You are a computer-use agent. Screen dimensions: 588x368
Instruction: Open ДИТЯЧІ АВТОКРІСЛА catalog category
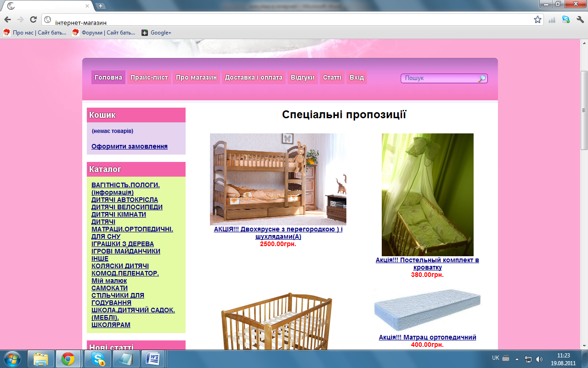point(124,200)
